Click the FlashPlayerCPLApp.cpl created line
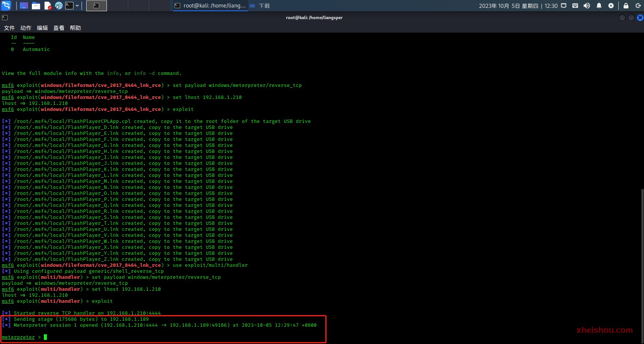 tap(156, 121)
